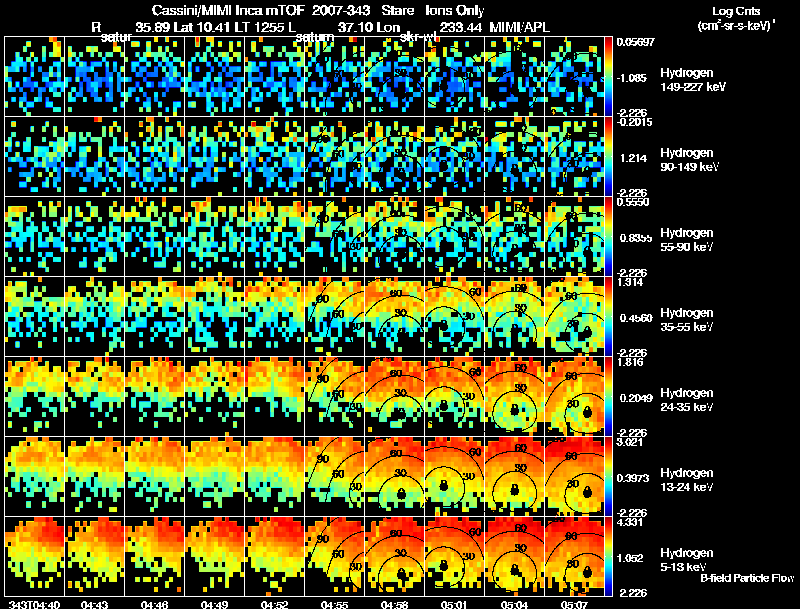This screenshot has height=609, width=800.
Task: Open the 13-24 keV image panel at 04:52
Action: [x=274, y=476]
